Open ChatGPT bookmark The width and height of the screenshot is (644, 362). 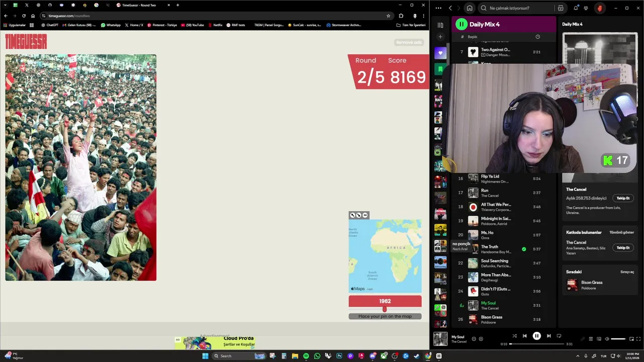[x=50, y=25]
